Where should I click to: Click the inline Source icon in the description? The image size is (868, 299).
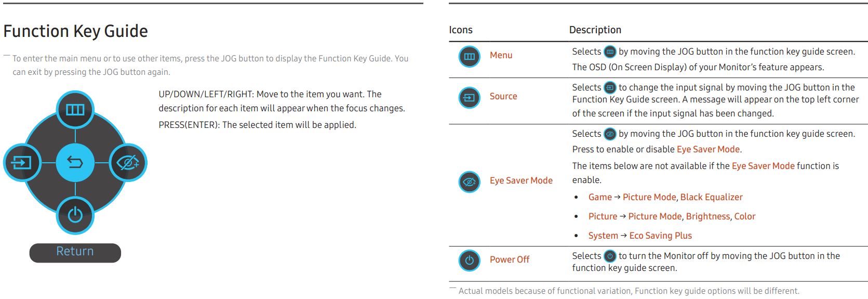(610, 87)
